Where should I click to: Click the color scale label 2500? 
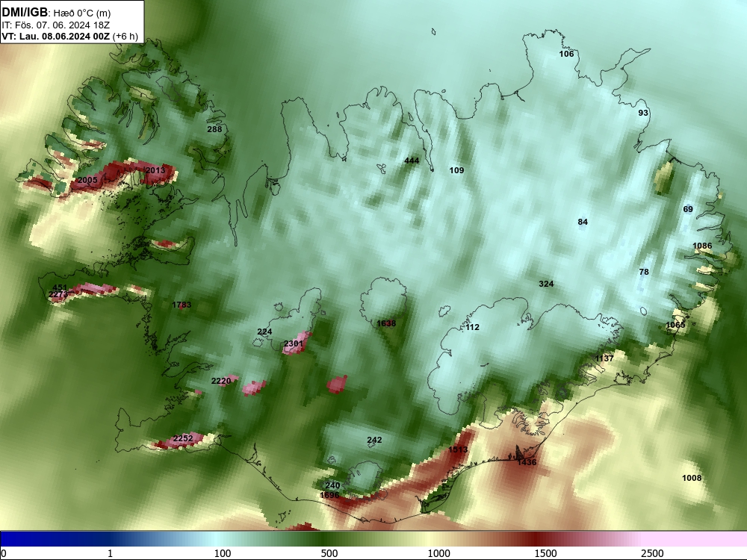652,553
